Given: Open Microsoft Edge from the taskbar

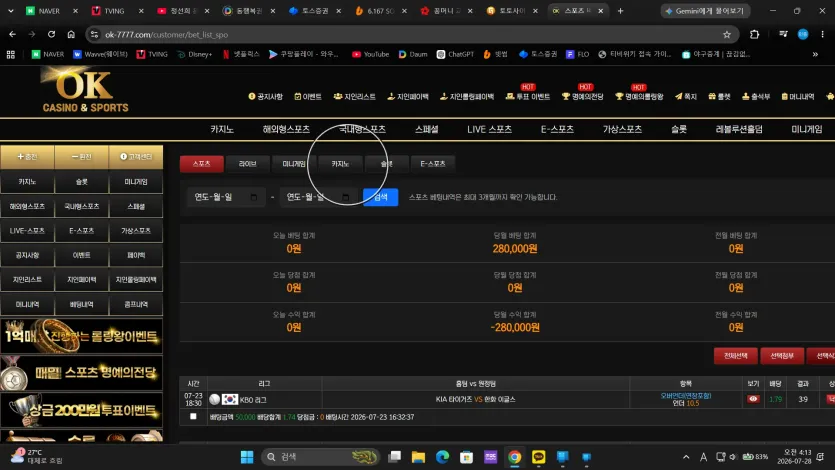Looking at the screenshot, I should pyautogui.click(x=442, y=457).
